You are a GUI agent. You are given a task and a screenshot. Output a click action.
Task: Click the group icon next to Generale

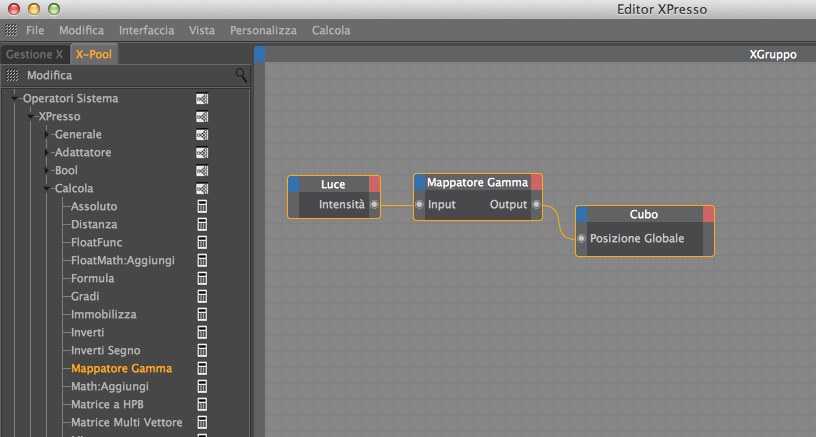coord(202,135)
